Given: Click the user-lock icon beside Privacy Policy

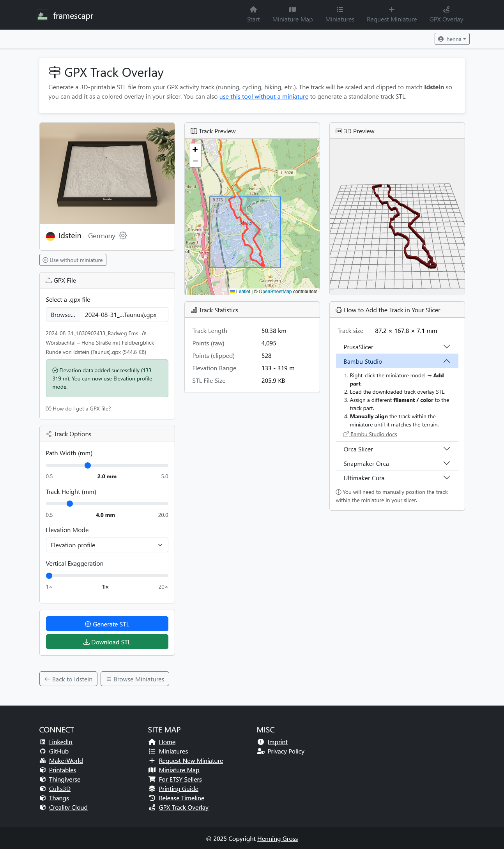Looking at the screenshot, I should pyautogui.click(x=261, y=751).
